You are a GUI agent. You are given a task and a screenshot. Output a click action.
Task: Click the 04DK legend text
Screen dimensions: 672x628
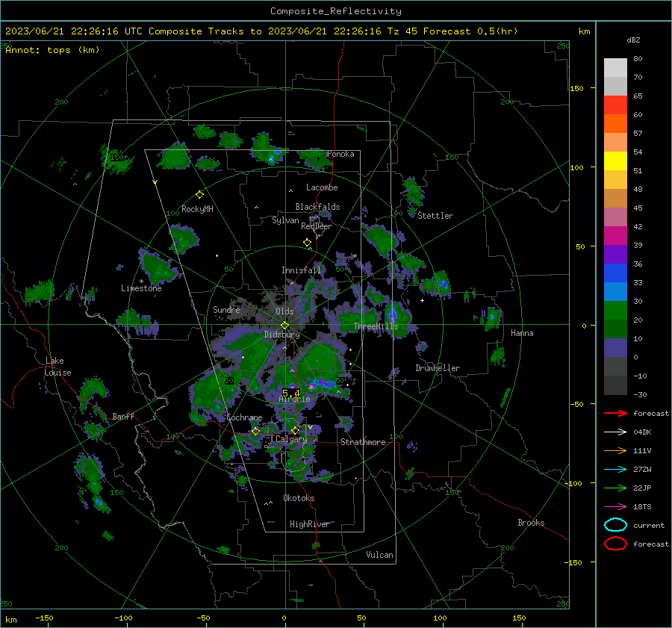pos(642,432)
